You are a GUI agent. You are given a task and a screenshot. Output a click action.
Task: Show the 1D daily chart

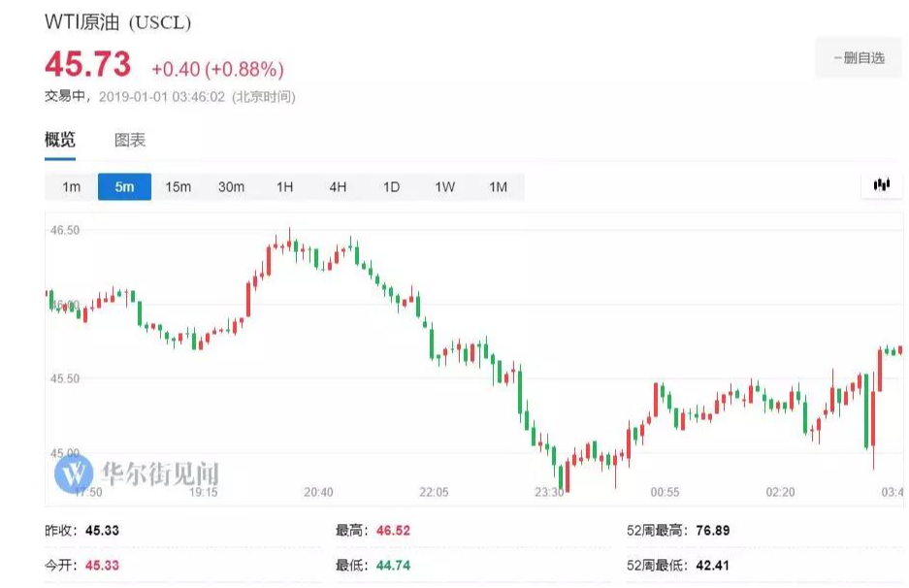click(391, 186)
